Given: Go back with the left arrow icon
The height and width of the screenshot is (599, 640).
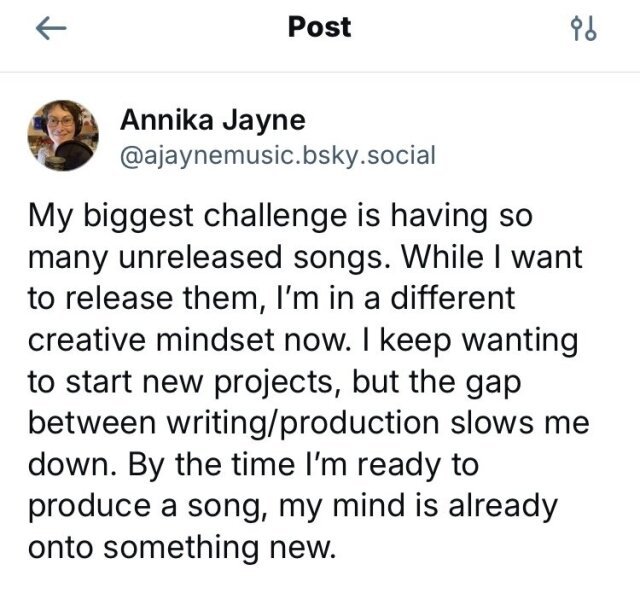Looking at the screenshot, I should [47, 29].
